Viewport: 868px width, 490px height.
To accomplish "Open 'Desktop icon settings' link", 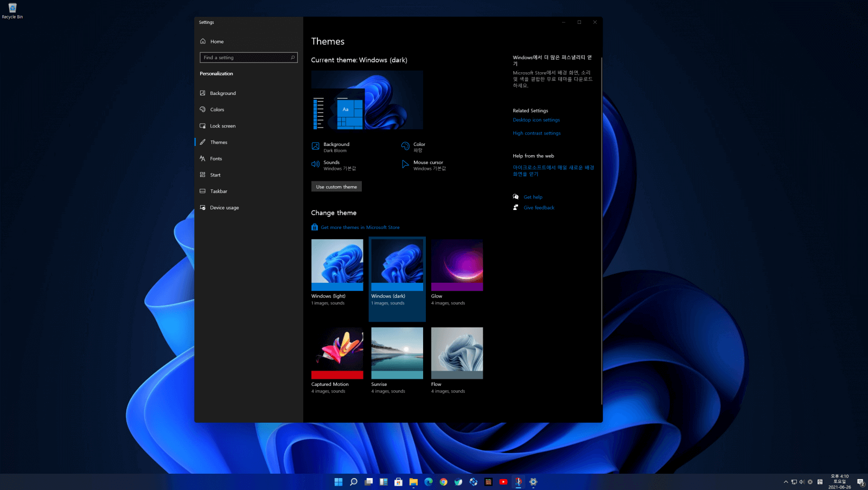I will [537, 120].
